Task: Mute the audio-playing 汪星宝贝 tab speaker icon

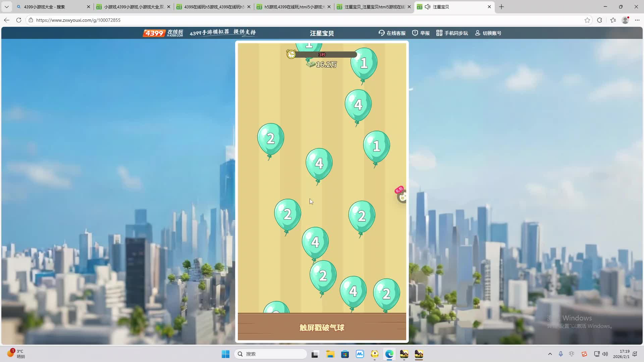Action: pos(428,7)
